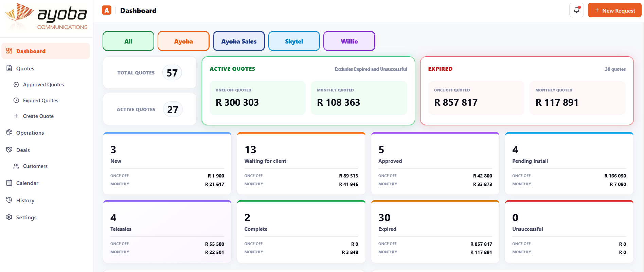Open the Waiting for client card

tap(301, 163)
